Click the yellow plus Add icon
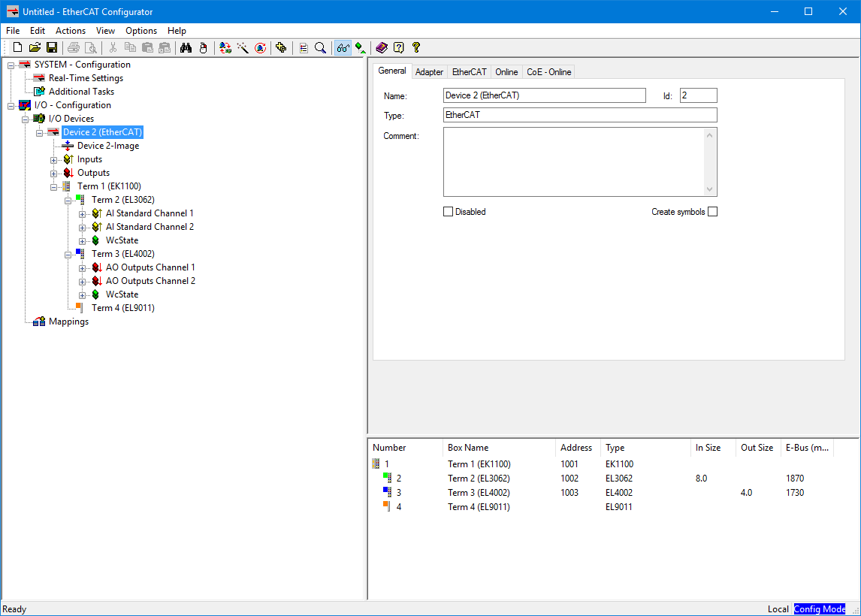 (x=281, y=48)
